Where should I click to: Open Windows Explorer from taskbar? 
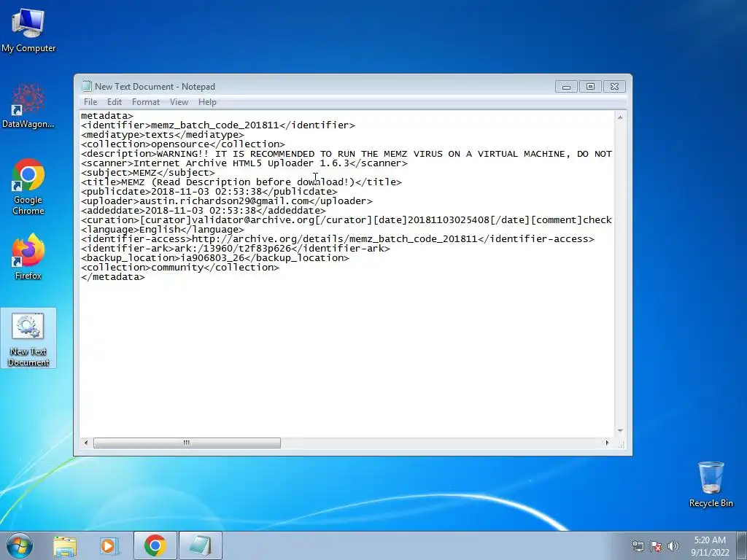pos(65,546)
